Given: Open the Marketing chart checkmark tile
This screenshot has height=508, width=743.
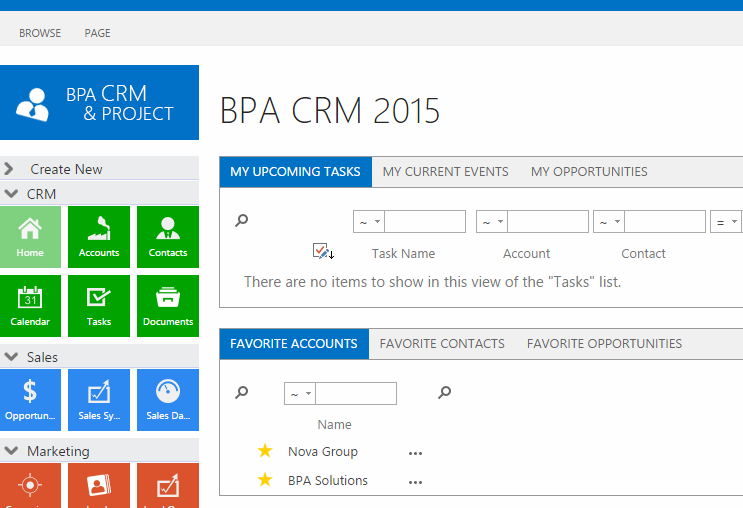Looking at the screenshot, I should (x=168, y=485).
